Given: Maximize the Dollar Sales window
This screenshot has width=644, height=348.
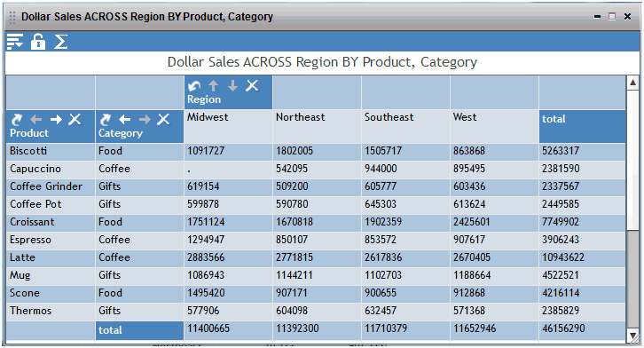Looking at the screenshot, I should tap(612, 16).
